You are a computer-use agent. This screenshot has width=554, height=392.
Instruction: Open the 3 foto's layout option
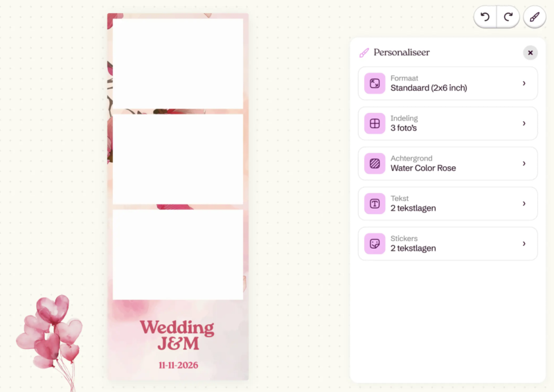tap(447, 123)
